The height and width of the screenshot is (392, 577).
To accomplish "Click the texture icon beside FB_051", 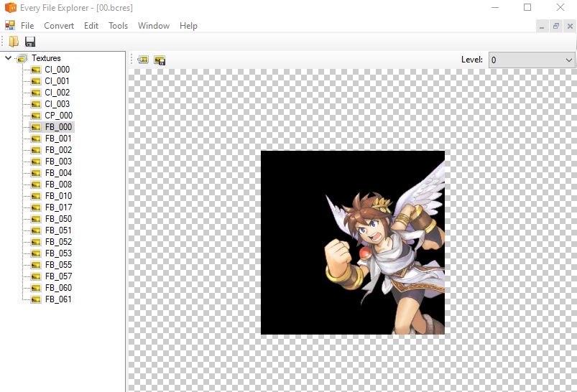I will 36,230.
